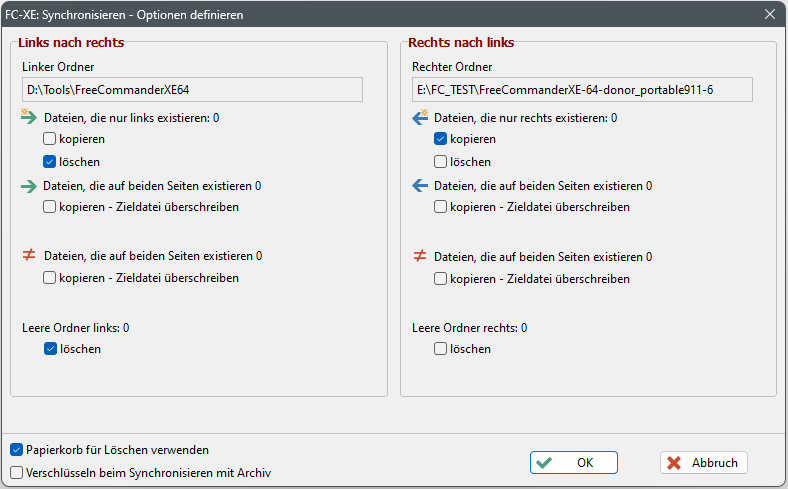The height and width of the screenshot is (489, 788).
Task: Click the Rechter Ordner path field
Action: click(x=582, y=90)
